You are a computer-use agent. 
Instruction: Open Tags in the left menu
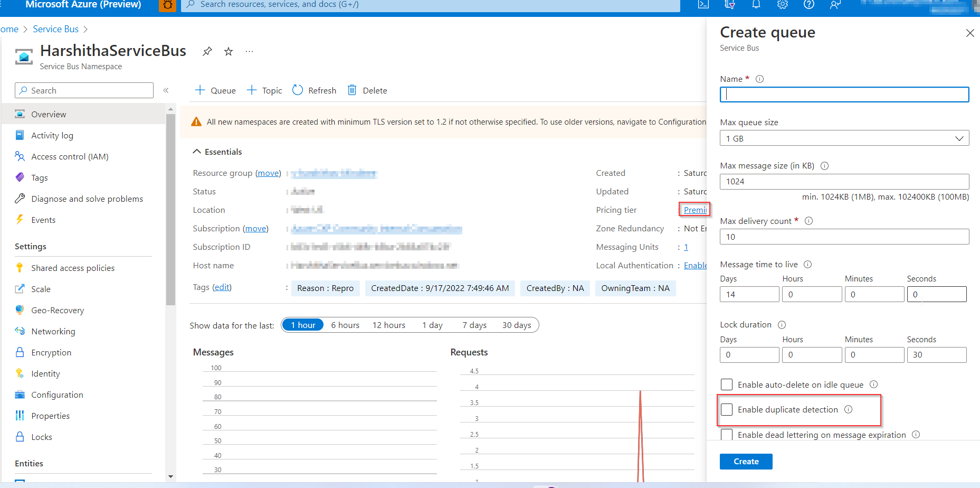click(83, 177)
